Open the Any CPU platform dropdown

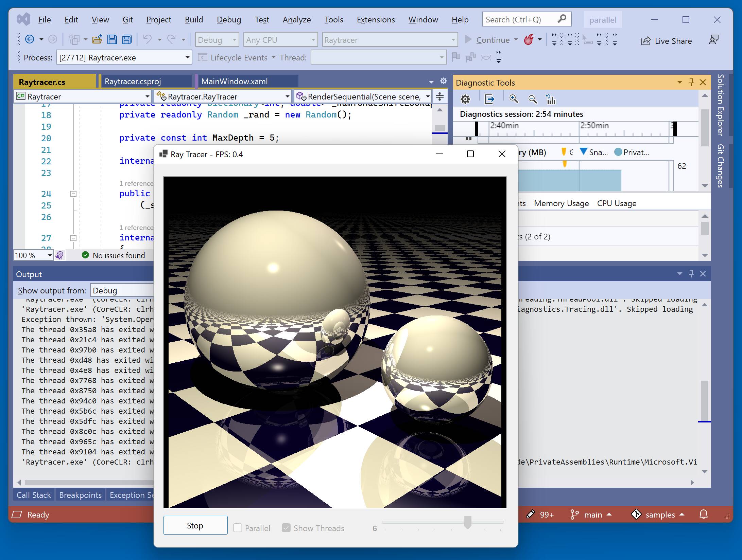click(x=312, y=39)
